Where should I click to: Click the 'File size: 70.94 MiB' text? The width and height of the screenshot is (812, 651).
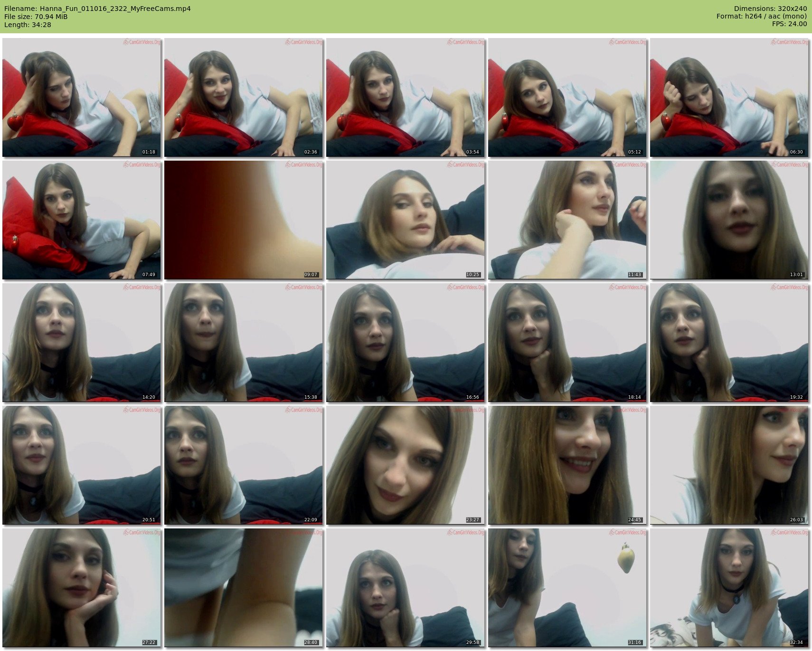click(x=36, y=17)
